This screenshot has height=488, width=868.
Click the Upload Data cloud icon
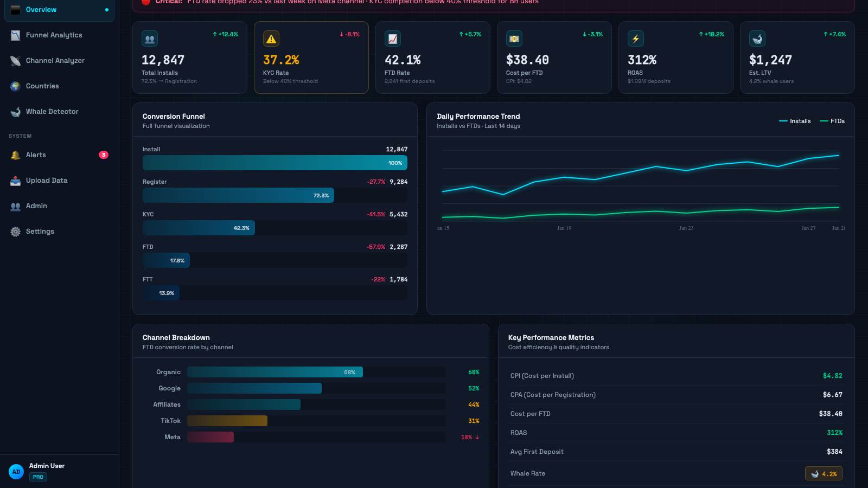(15, 180)
